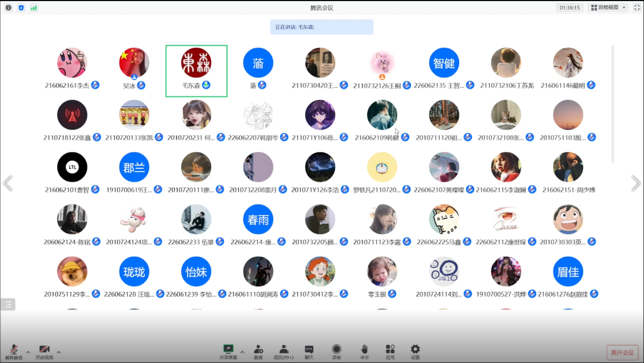Image resolution: width=644 pixels, height=363 pixels.
Task: Go to next participant page arrow
Action: click(x=635, y=183)
